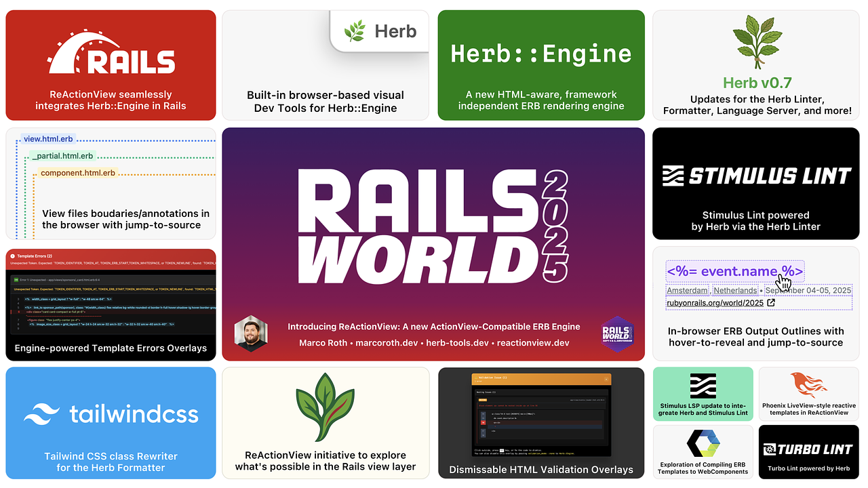868x488 pixels.
Task: Click the Marco Roth website credits line
Action: pyautogui.click(x=435, y=343)
